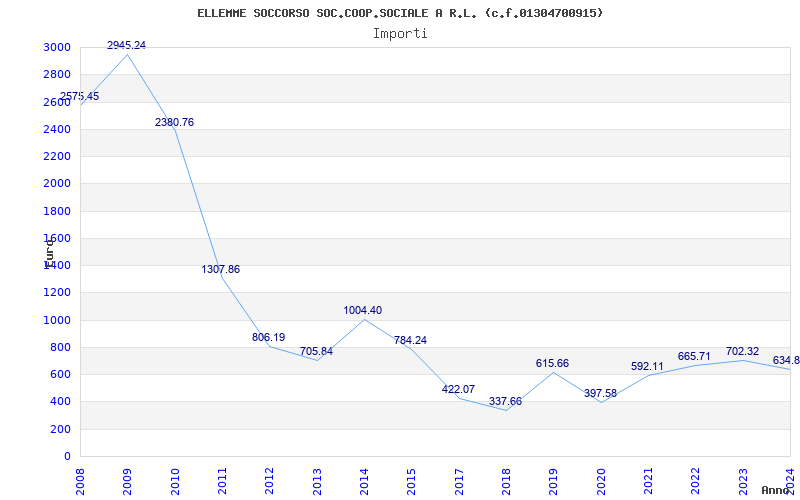Select the 422.07 data label
800x500 pixels.
pos(458,389)
